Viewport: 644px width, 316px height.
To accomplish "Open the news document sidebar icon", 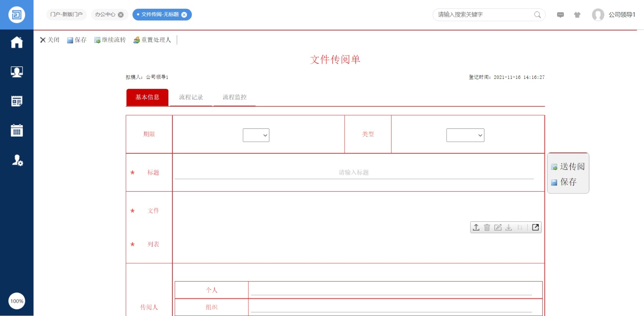I will pyautogui.click(x=17, y=101).
